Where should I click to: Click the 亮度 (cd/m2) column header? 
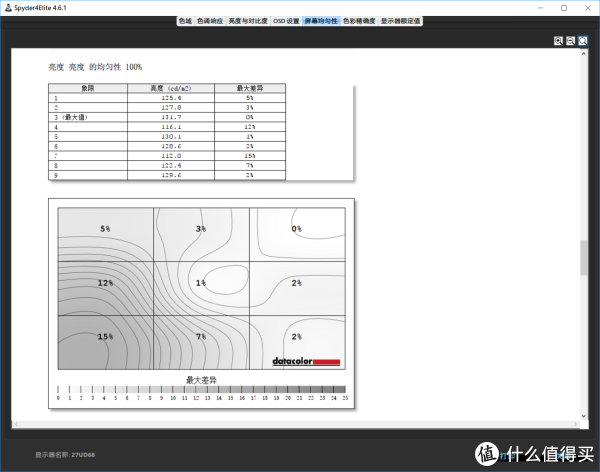(x=171, y=88)
